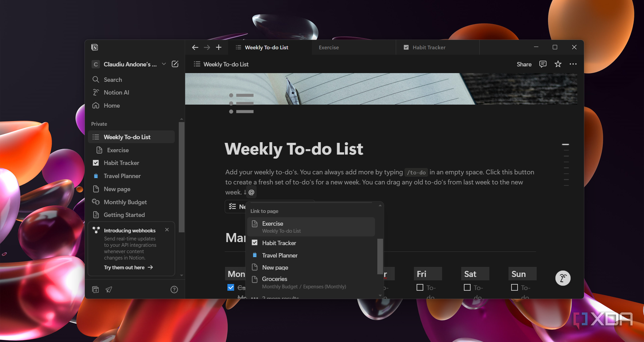The width and height of the screenshot is (644, 342).
Task: Open comments panel icon
Action: pos(543,64)
